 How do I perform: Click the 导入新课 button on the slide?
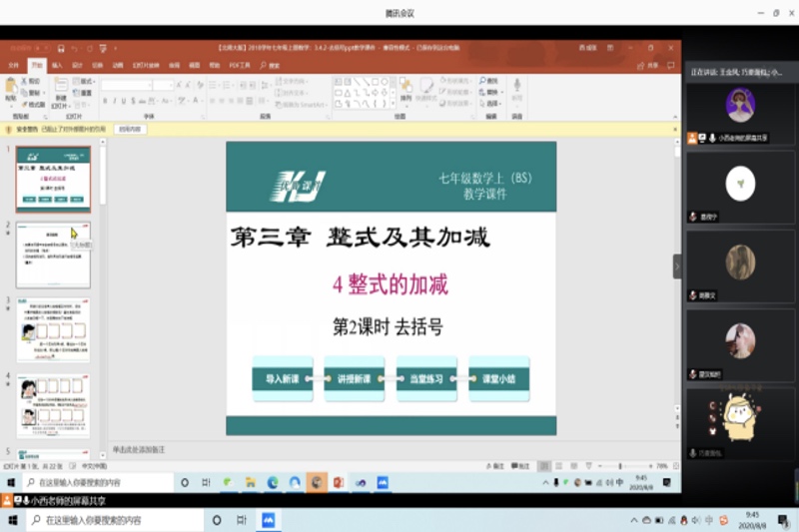point(283,378)
